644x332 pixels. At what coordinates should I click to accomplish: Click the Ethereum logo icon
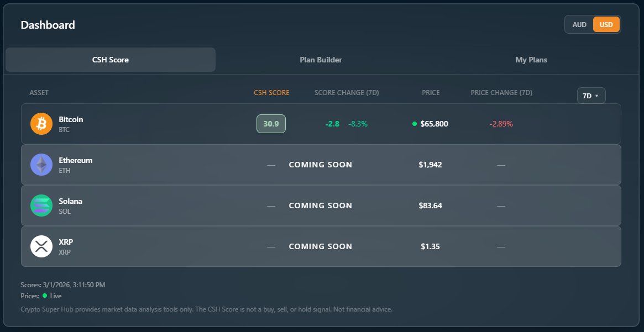[x=41, y=165]
